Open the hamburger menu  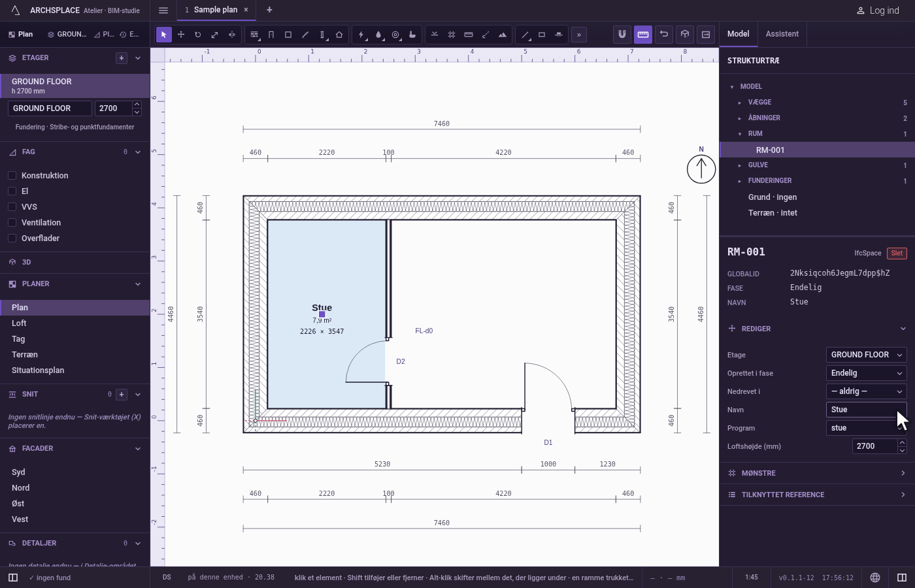[163, 10]
